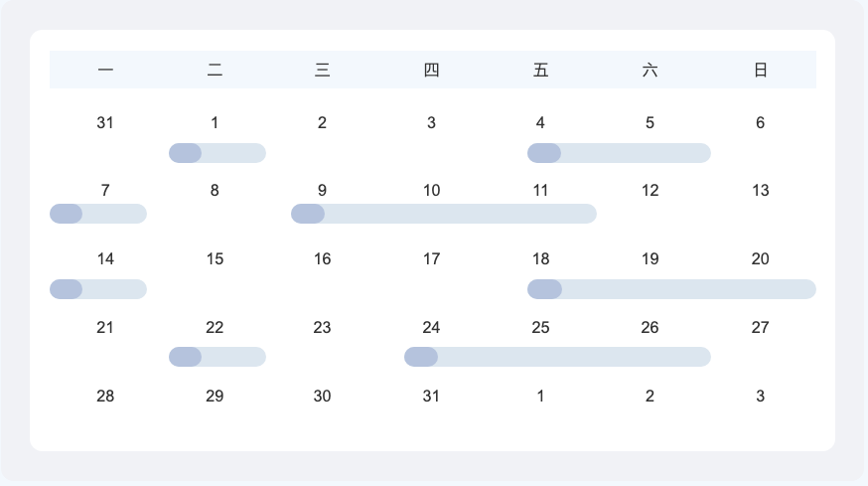868x486 pixels.
Task: Click date 28 in the bottom row
Action: [105, 397]
